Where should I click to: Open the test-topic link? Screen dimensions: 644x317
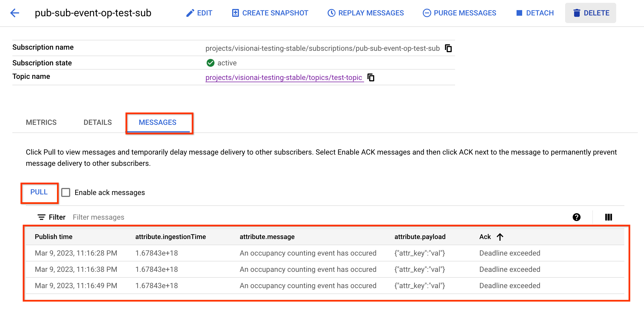point(284,77)
